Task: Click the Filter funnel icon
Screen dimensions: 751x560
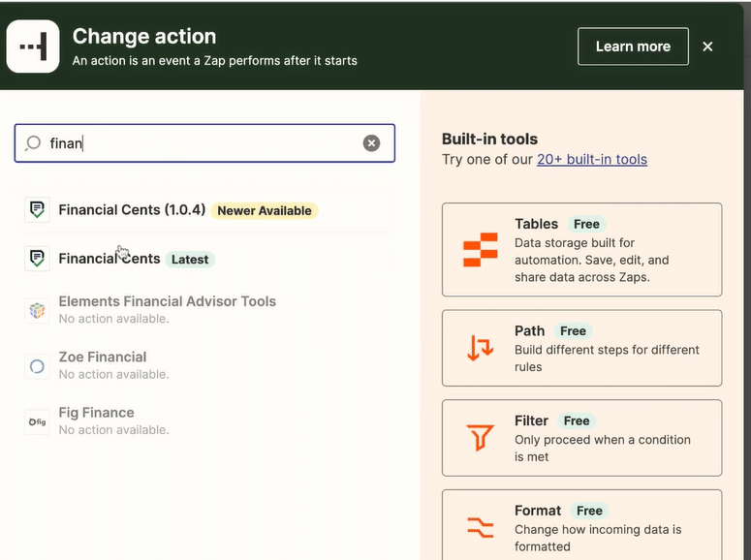Action: point(480,437)
